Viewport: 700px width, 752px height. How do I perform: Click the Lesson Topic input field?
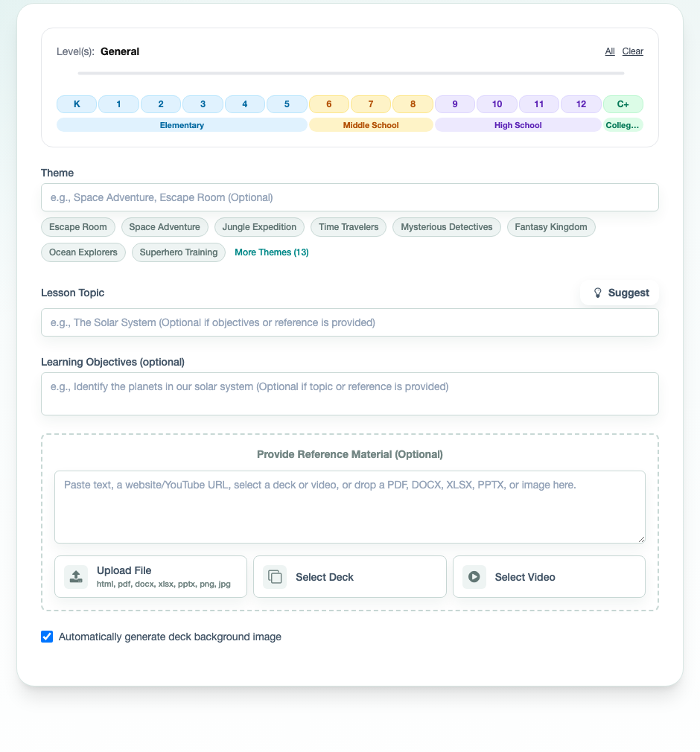(350, 322)
